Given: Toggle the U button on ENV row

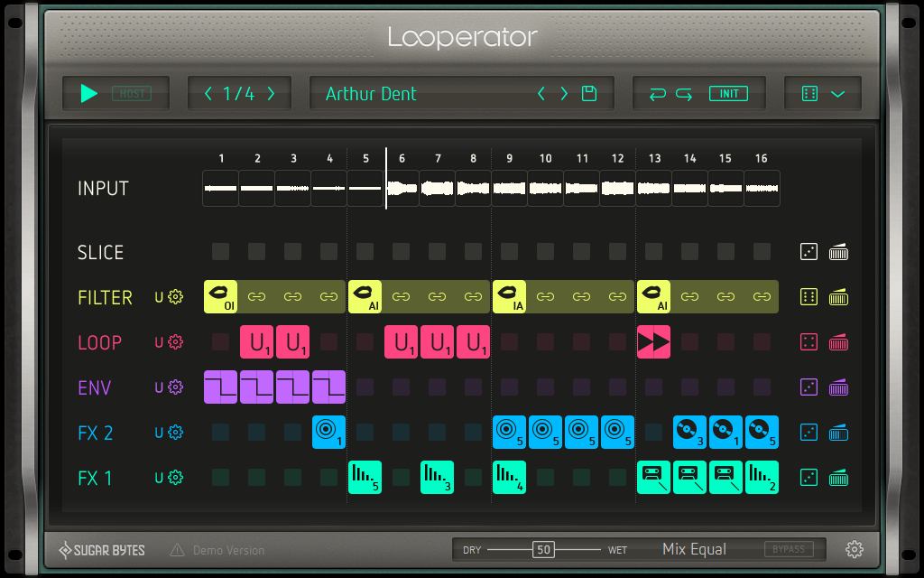Looking at the screenshot, I should pos(159,387).
